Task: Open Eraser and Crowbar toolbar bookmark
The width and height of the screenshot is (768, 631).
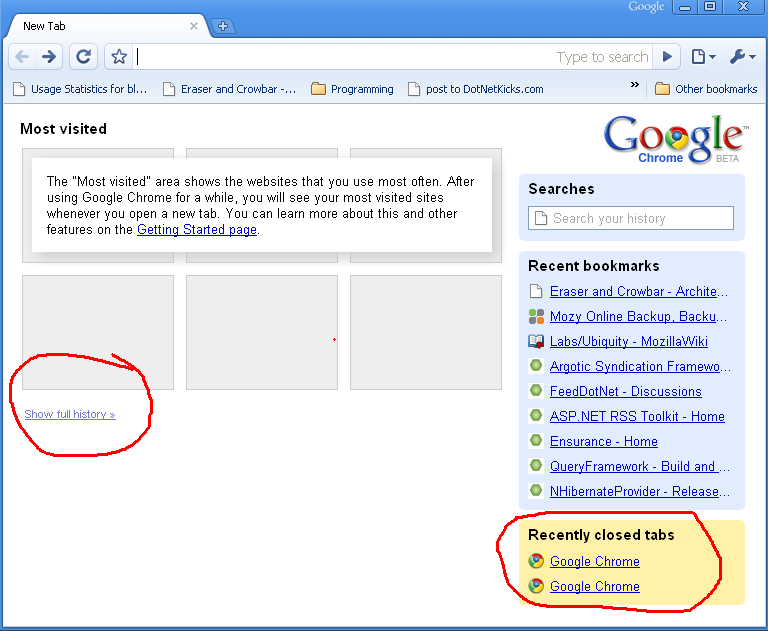Action: (x=229, y=89)
